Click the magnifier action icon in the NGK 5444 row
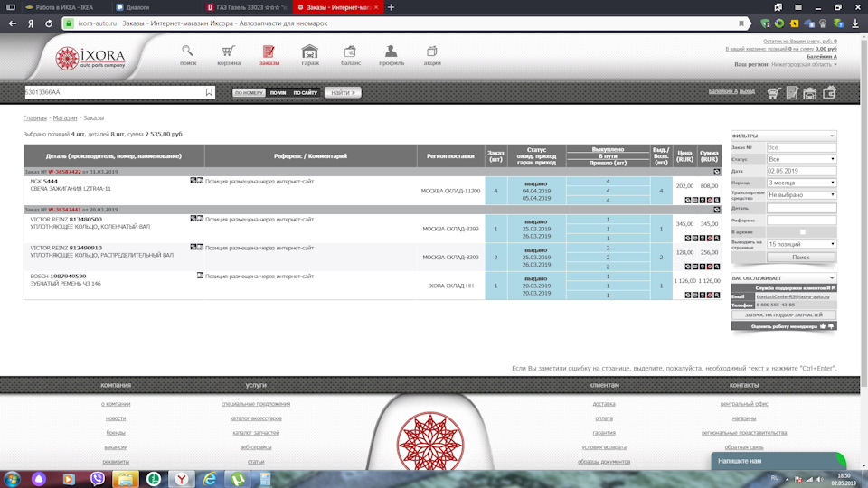Image resolution: width=868 pixels, height=488 pixels. [x=717, y=201]
